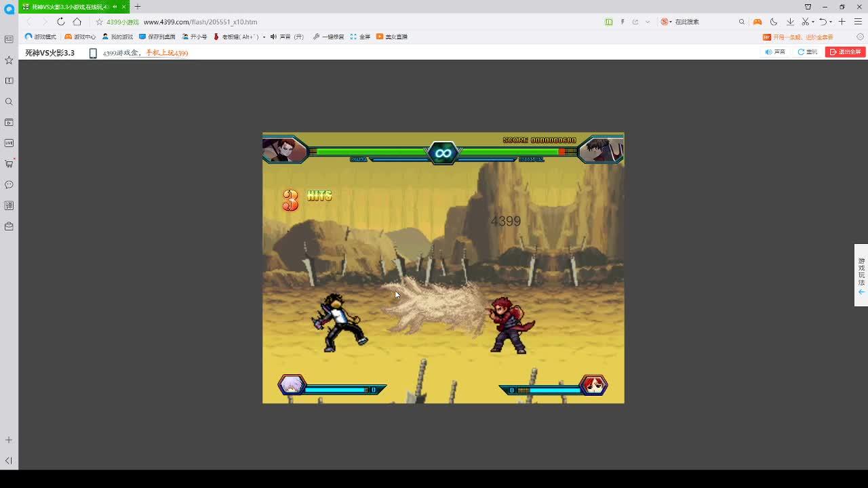This screenshot has width=868, height=488.
Task: Click 保存到桌面 in the bookmarks bar
Action: tap(157, 37)
